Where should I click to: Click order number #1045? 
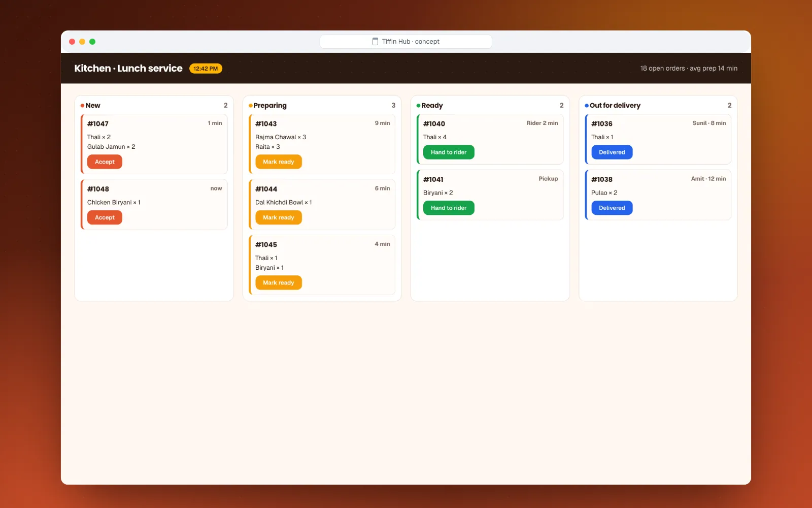pyautogui.click(x=266, y=245)
